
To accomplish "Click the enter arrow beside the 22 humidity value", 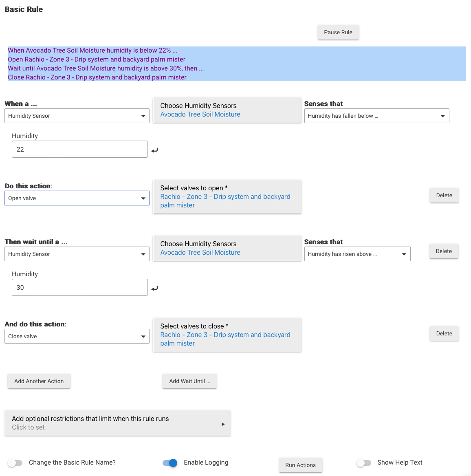I will (x=154, y=150).
